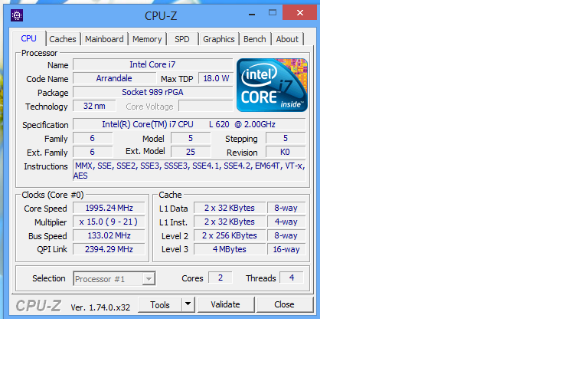Click the Specification field with L 620 @ 2.00GHz
The image size is (588, 368).
(189, 124)
